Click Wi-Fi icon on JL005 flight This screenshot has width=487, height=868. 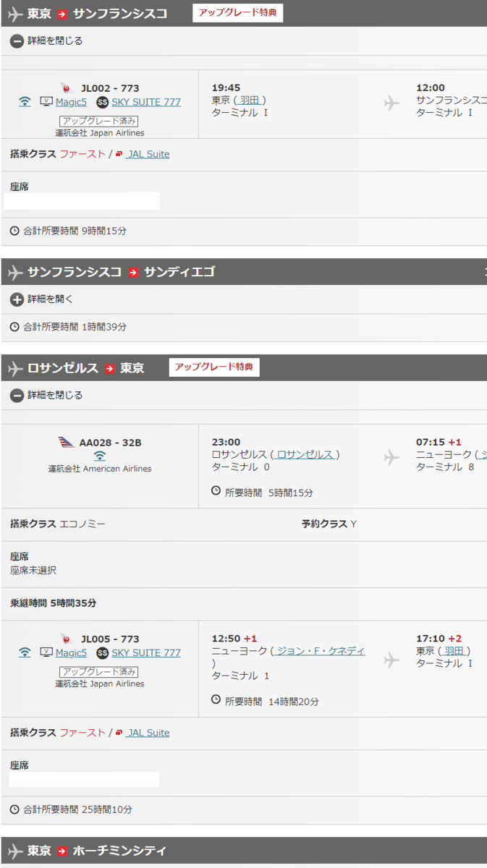25,652
